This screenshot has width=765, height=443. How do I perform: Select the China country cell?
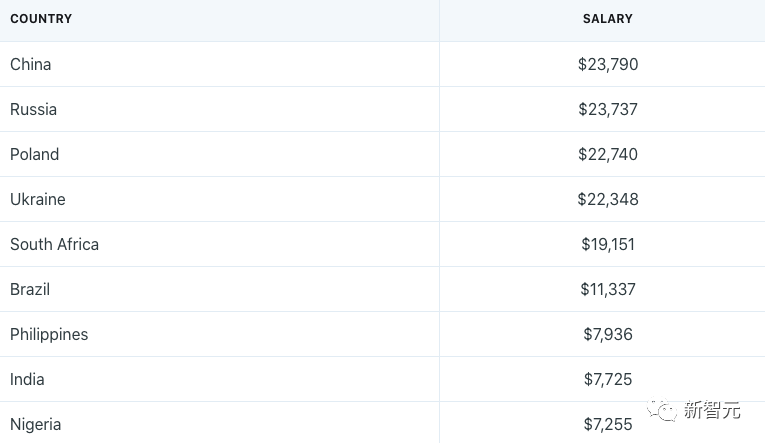31,64
